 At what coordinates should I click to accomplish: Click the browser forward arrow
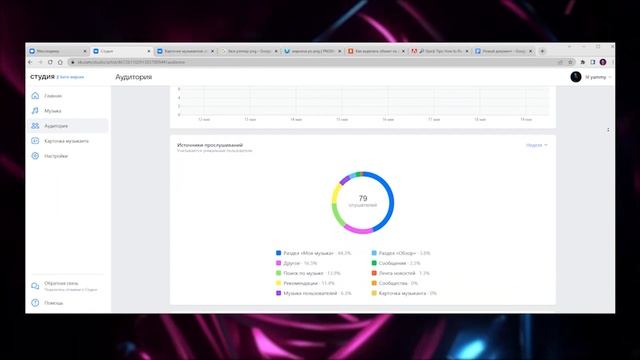[40, 62]
